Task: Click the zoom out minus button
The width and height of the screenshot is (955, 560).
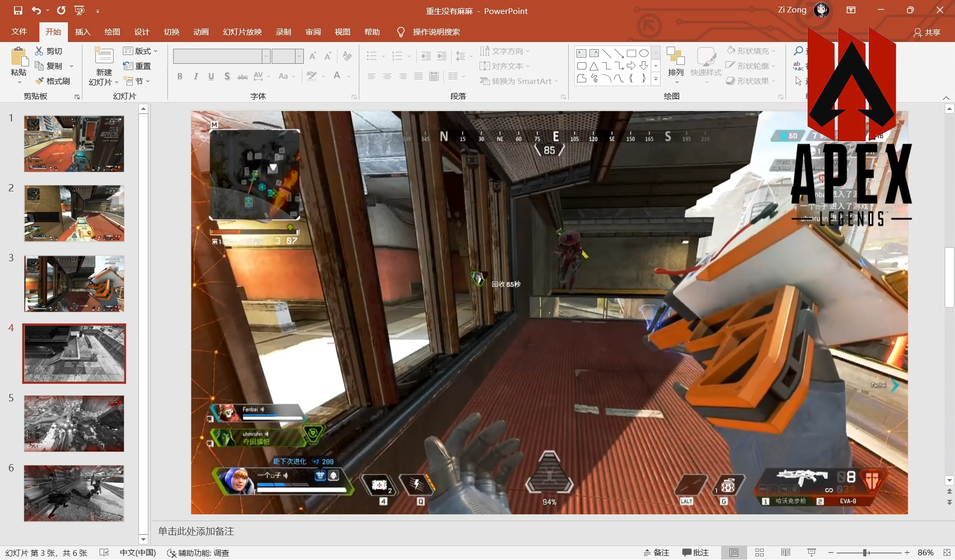Action: point(830,553)
